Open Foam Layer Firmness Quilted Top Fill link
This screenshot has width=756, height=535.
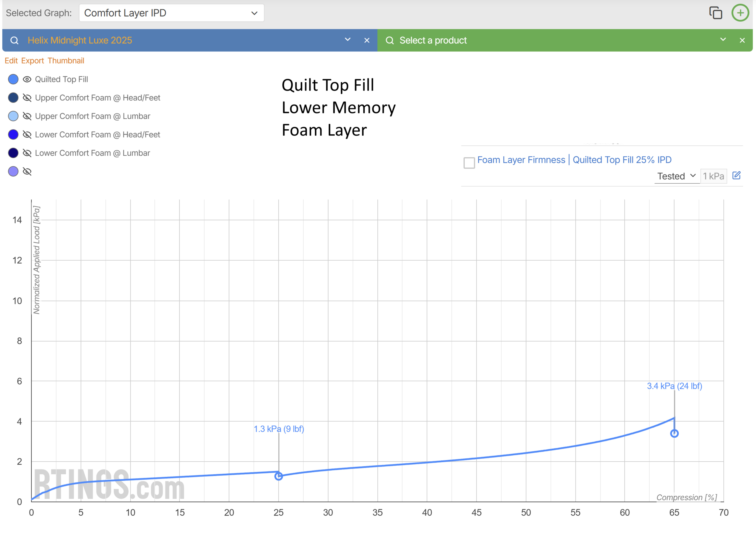pos(574,160)
